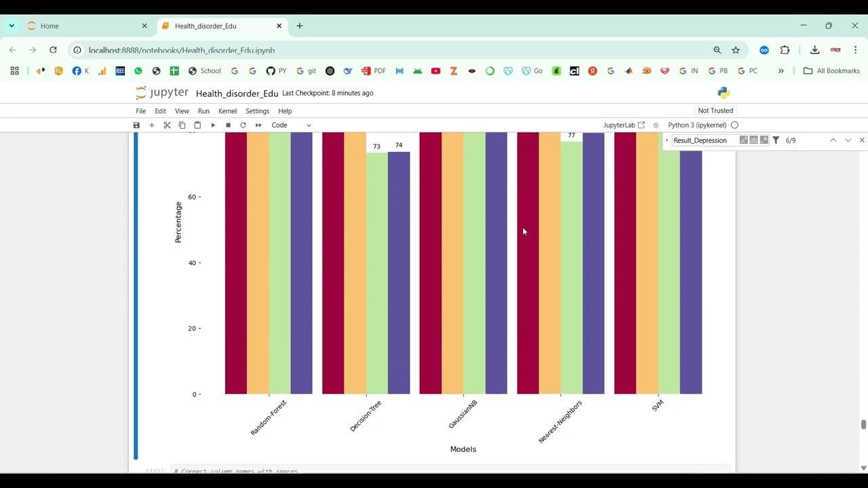Toggle match whole word in find bar
The height and width of the screenshot is (488, 868).
tap(753, 140)
